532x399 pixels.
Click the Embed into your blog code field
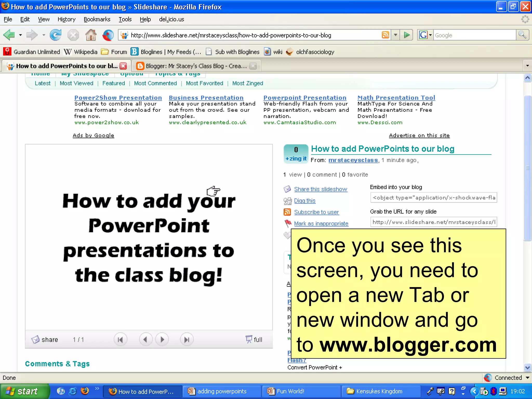pyautogui.click(x=434, y=198)
